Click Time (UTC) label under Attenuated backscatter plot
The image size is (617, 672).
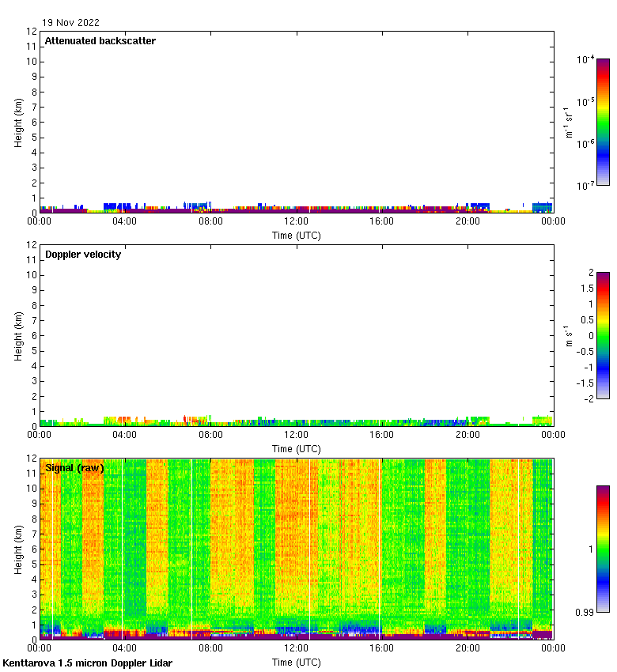(x=296, y=235)
